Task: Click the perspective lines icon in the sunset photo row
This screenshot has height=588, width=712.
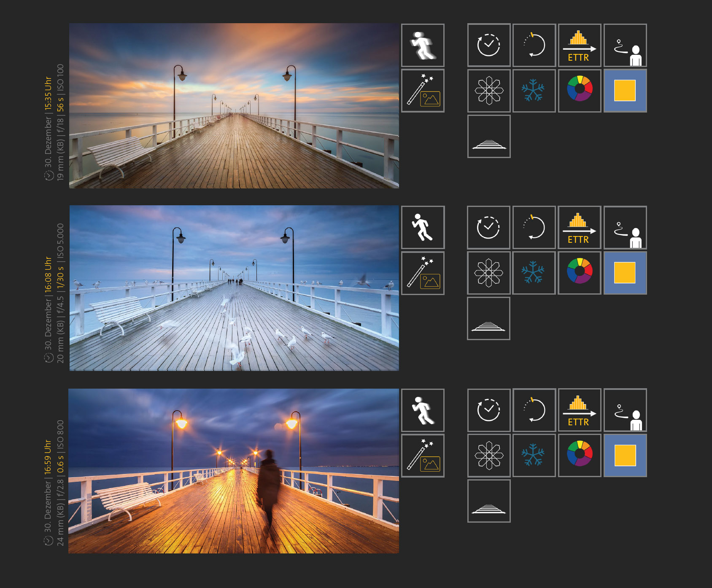Action: [489, 136]
